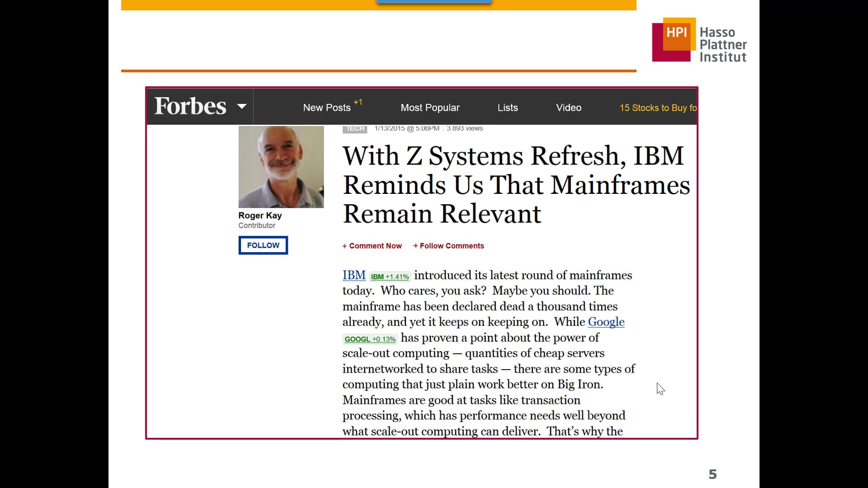Image resolution: width=868 pixels, height=488 pixels.
Task: Open the Roger Kay author name link
Action: click(260, 216)
